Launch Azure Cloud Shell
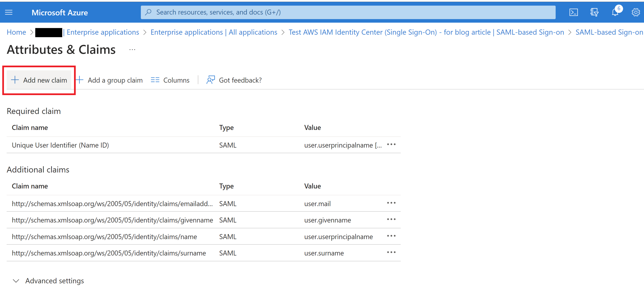Screen dimensions: 644x301 [x=574, y=12]
